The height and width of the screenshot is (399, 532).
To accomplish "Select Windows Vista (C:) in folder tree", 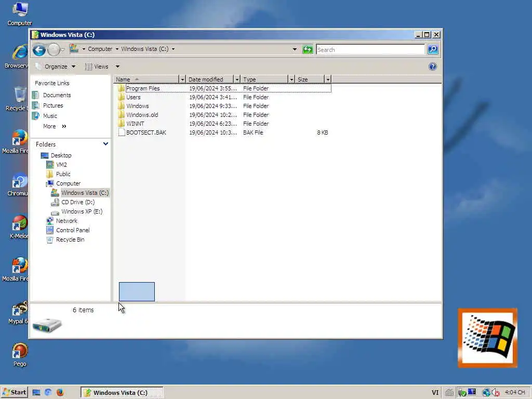I will click(x=85, y=193).
